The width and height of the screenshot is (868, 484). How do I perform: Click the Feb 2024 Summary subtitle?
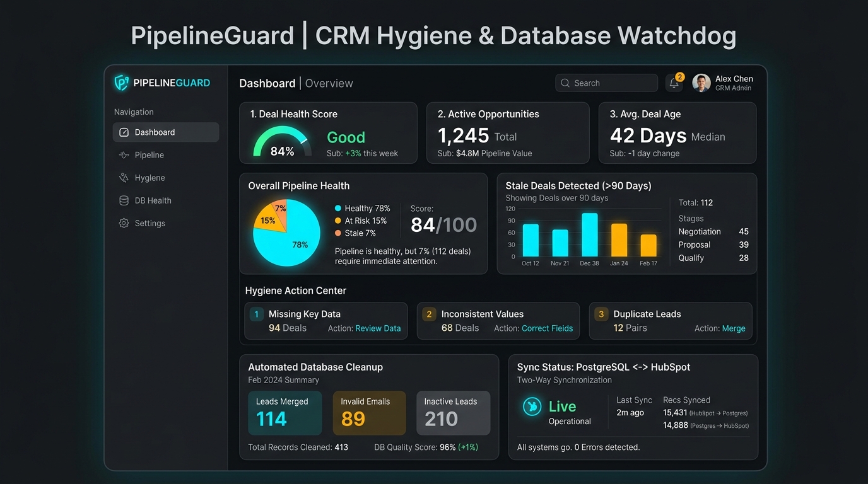click(283, 380)
